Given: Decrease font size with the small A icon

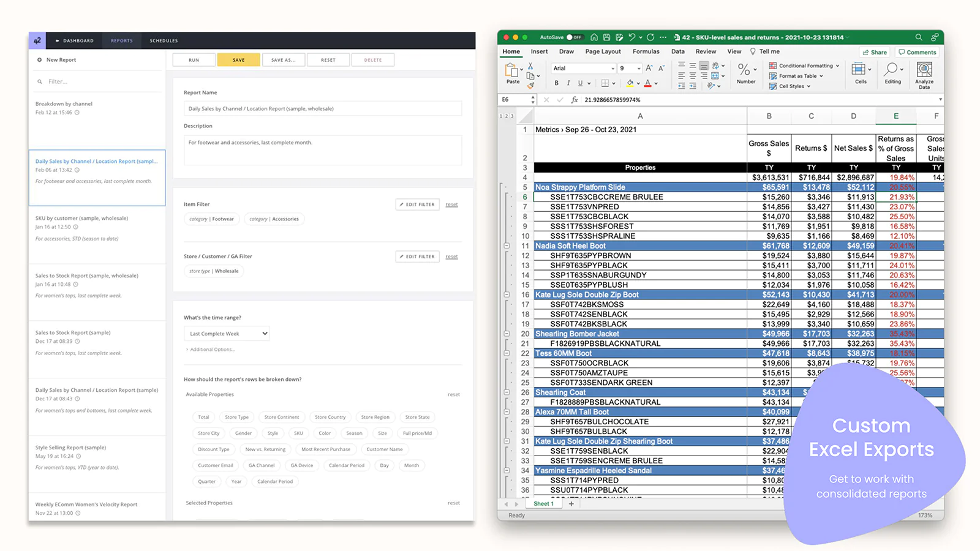Looking at the screenshot, I should [661, 68].
